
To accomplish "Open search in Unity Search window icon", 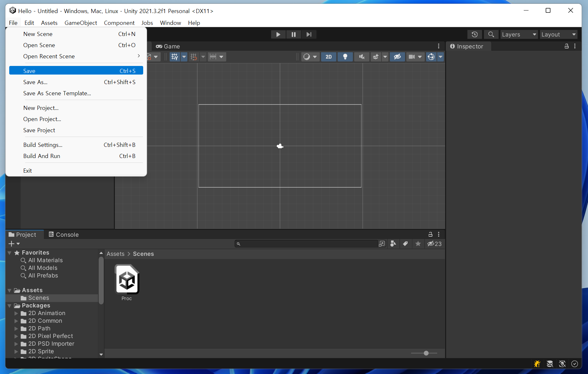I will [382, 244].
